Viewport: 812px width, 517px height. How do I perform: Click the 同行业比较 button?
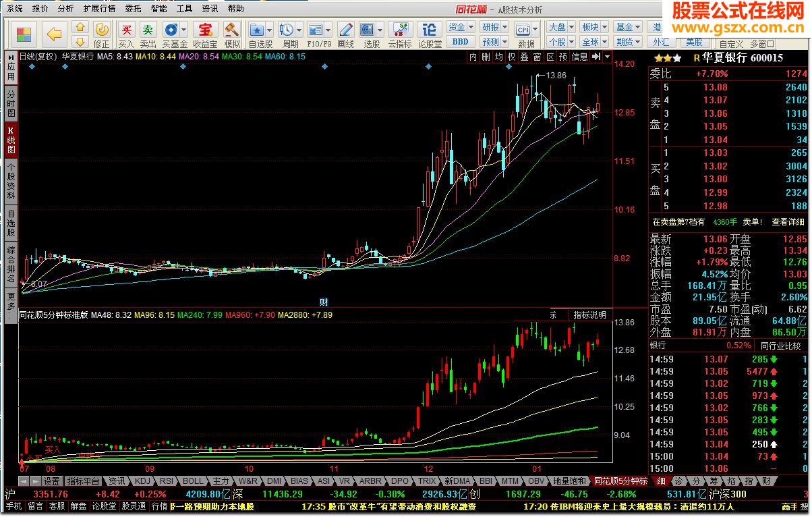tap(780, 346)
